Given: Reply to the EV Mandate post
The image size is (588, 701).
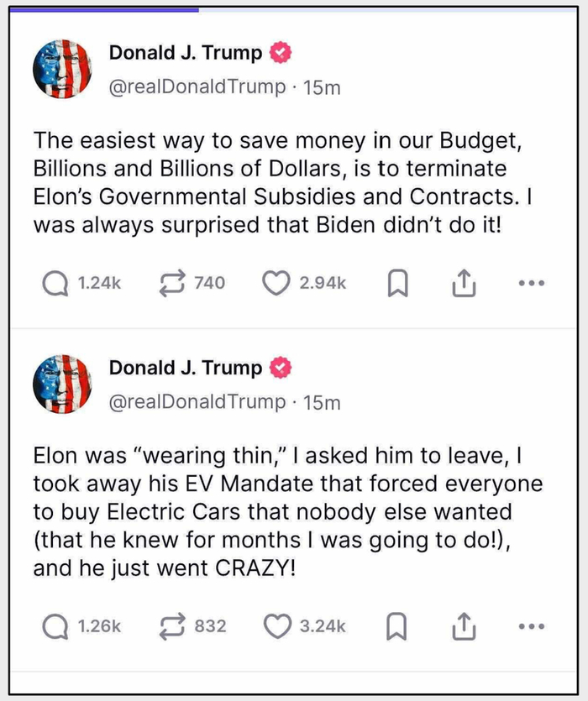Looking at the screenshot, I should pos(55,626).
